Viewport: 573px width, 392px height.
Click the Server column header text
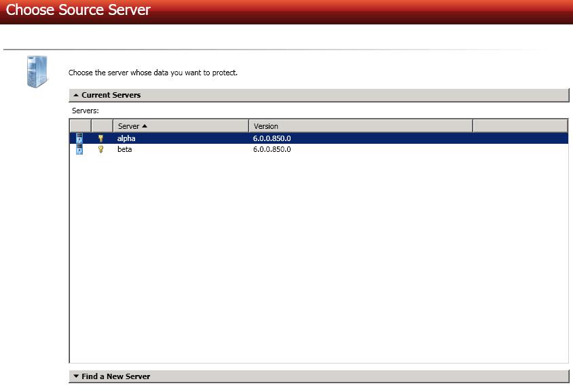click(128, 126)
